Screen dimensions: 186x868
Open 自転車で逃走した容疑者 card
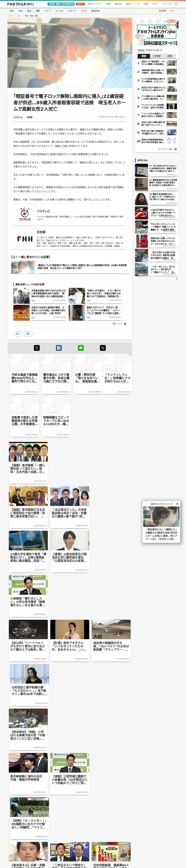(24, 417)
